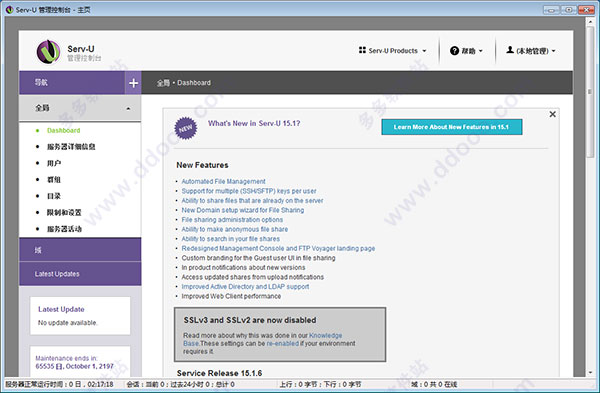Open 目录 directories page

[x=54, y=196]
